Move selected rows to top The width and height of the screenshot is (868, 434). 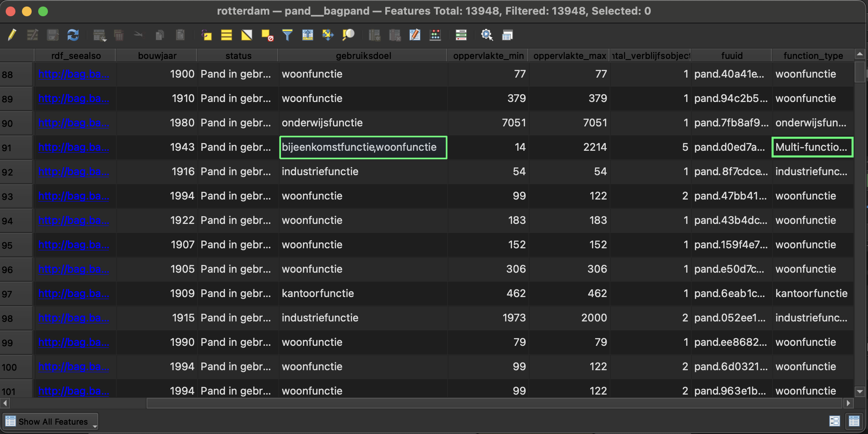click(x=308, y=35)
